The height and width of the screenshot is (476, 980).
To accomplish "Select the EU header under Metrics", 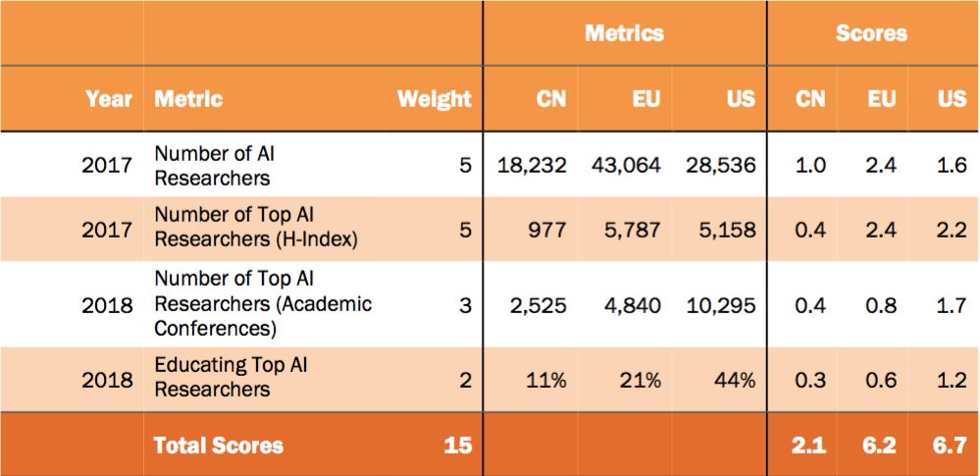I will click(x=645, y=99).
